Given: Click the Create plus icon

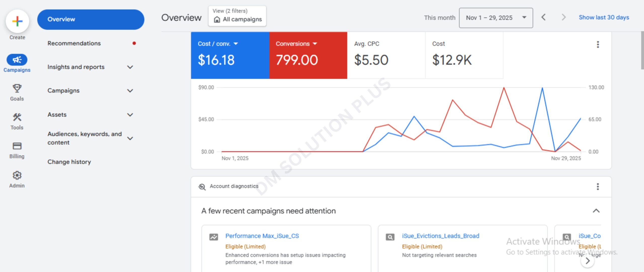Looking at the screenshot, I should [x=17, y=21].
